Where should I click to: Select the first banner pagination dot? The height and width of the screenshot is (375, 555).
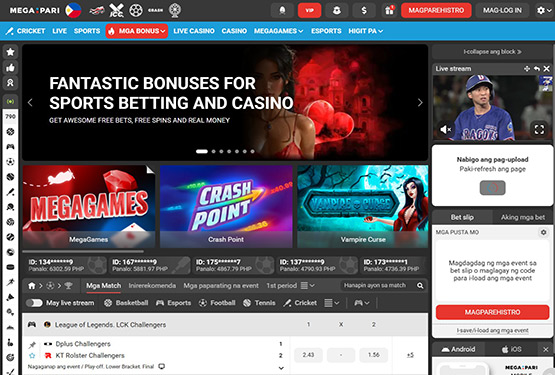click(202, 151)
